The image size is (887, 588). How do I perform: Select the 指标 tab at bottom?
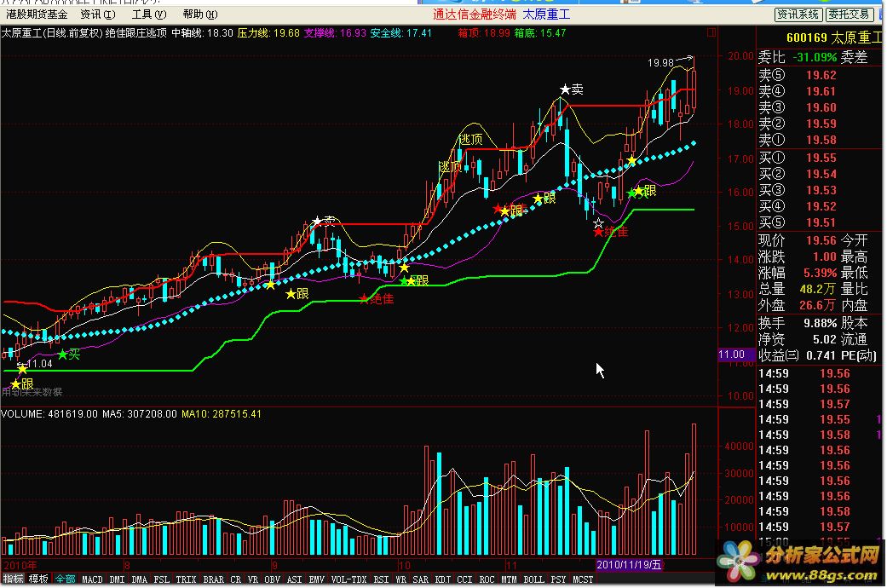click(13, 579)
